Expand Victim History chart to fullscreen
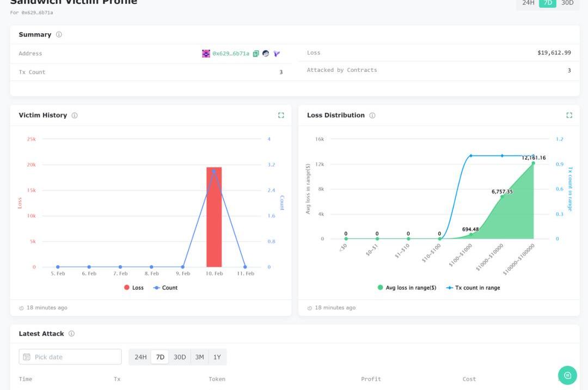Screen dimensions: 588x390 (x=281, y=115)
